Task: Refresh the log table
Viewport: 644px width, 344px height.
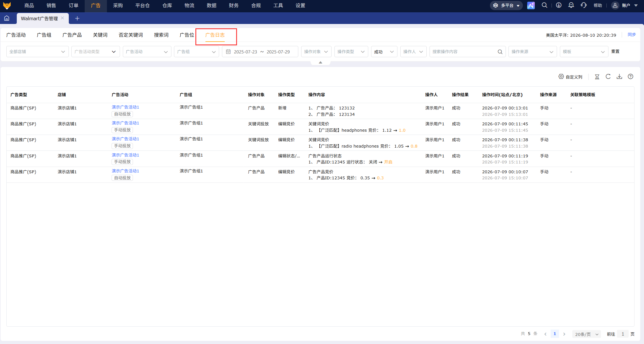Action: 608,77
